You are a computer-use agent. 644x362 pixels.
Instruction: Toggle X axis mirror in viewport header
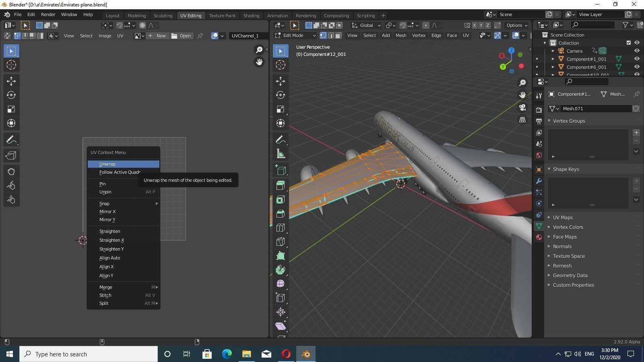tap(474, 25)
